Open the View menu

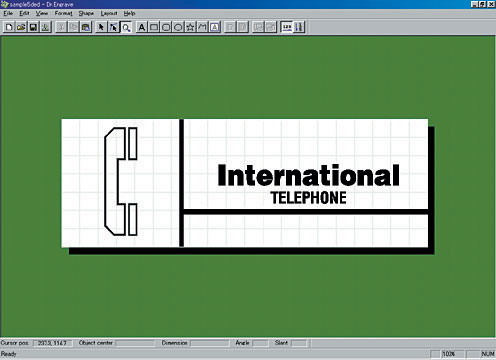point(42,13)
